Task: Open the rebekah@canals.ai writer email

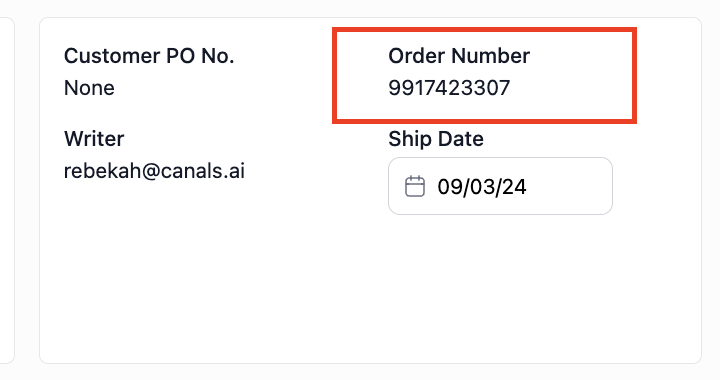Action: [154, 171]
